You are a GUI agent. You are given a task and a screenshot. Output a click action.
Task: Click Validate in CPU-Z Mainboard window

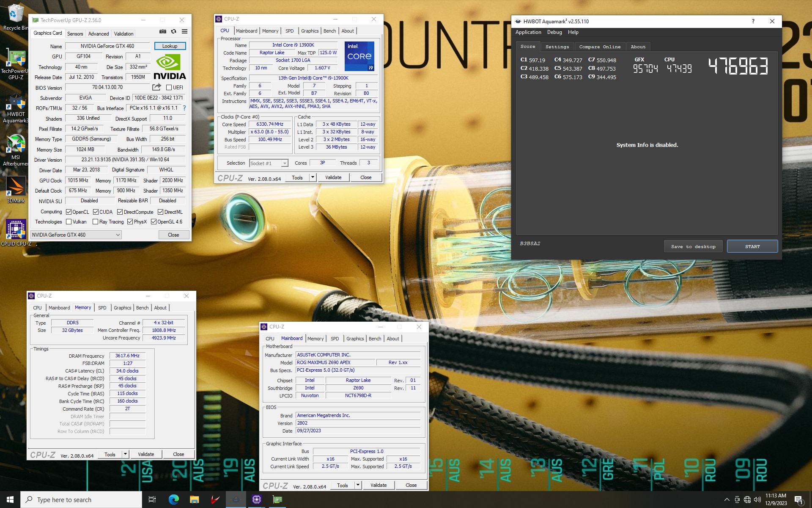pyautogui.click(x=379, y=485)
